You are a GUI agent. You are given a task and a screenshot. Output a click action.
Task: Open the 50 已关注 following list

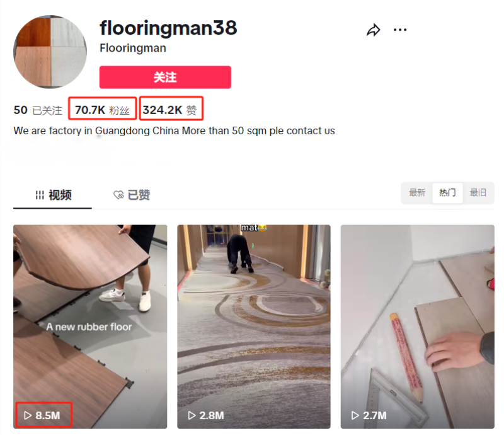[x=38, y=110]
